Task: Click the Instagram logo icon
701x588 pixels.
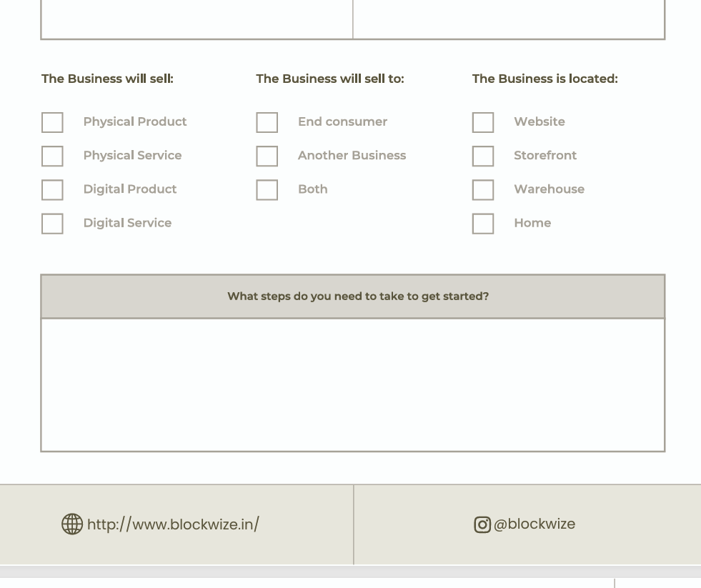Action: pos(482,524)
